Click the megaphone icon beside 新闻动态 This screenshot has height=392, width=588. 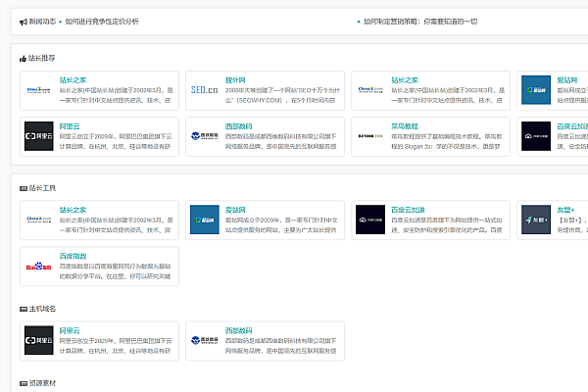coord(24,22)
